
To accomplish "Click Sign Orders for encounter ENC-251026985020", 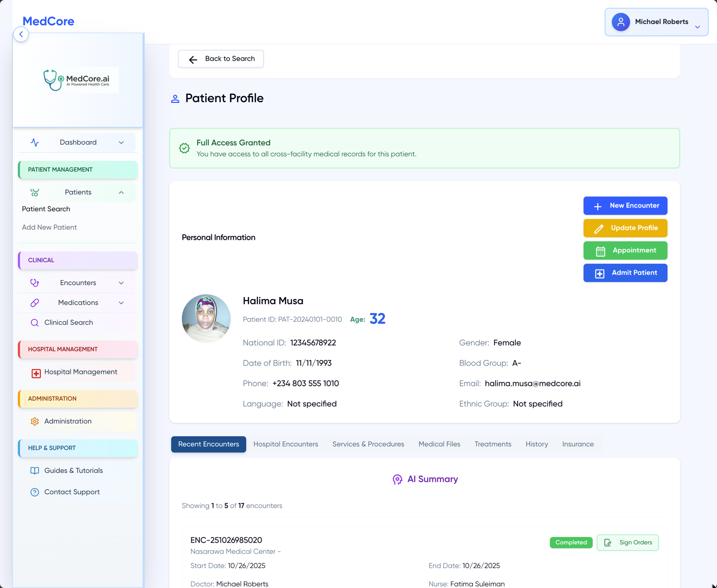I will coord(627,542).
